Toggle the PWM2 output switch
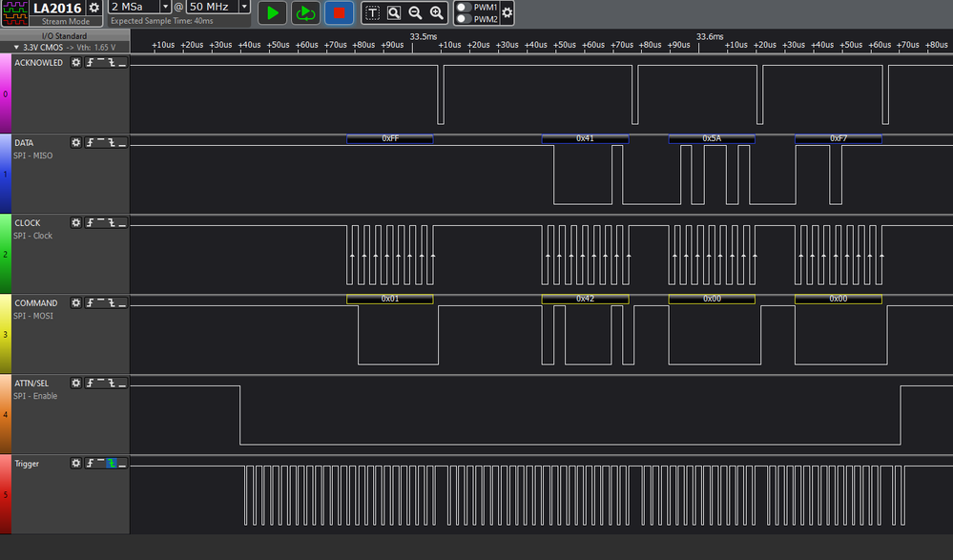Image resolution: width=953 pixels, height=560 pixels. point(465,19)
